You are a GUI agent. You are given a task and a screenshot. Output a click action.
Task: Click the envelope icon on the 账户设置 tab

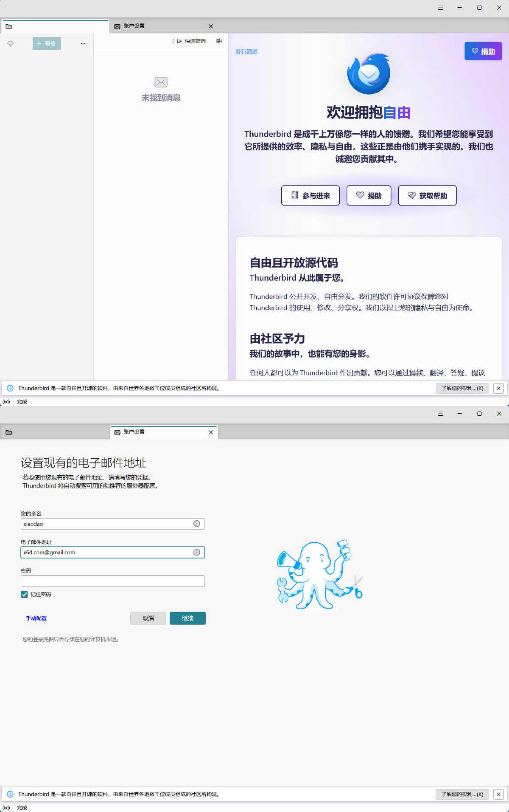click(117, 26)
